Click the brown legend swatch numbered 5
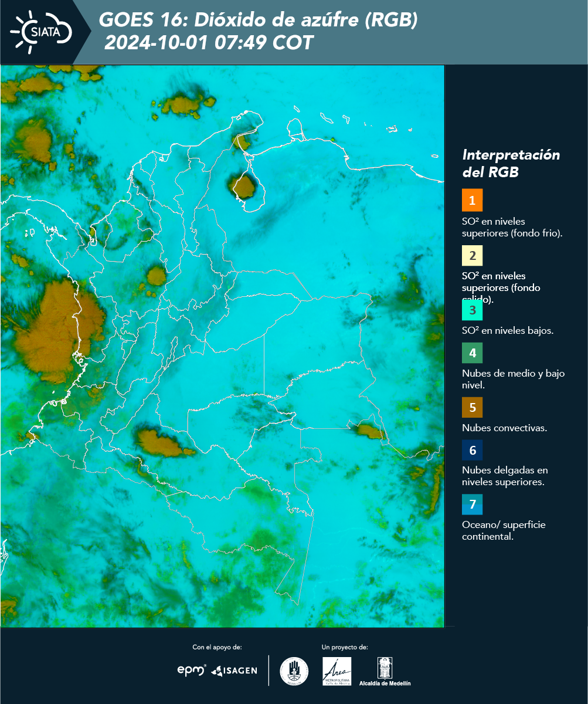The height and width of the screenshot is (704, 588). pos(472,407)
